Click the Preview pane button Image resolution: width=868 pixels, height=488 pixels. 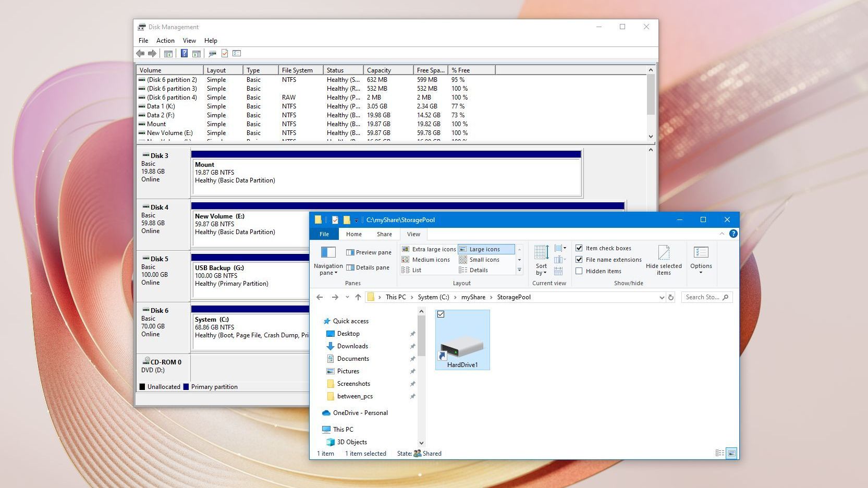[369, 252]
